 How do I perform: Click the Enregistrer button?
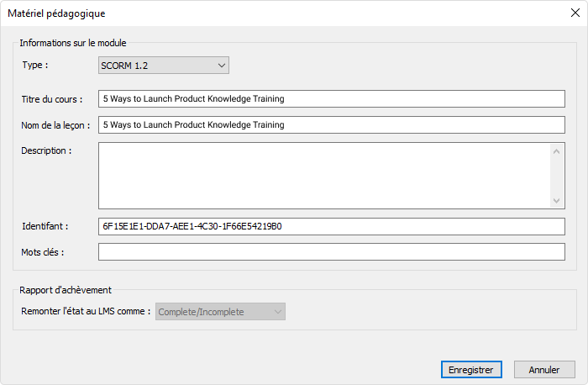point(471,370)
